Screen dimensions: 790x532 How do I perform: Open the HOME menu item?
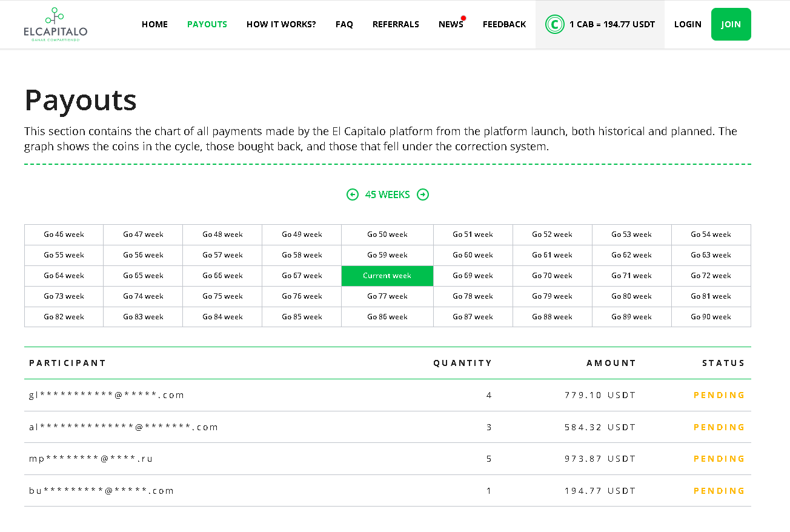click(x=154, y=24)
